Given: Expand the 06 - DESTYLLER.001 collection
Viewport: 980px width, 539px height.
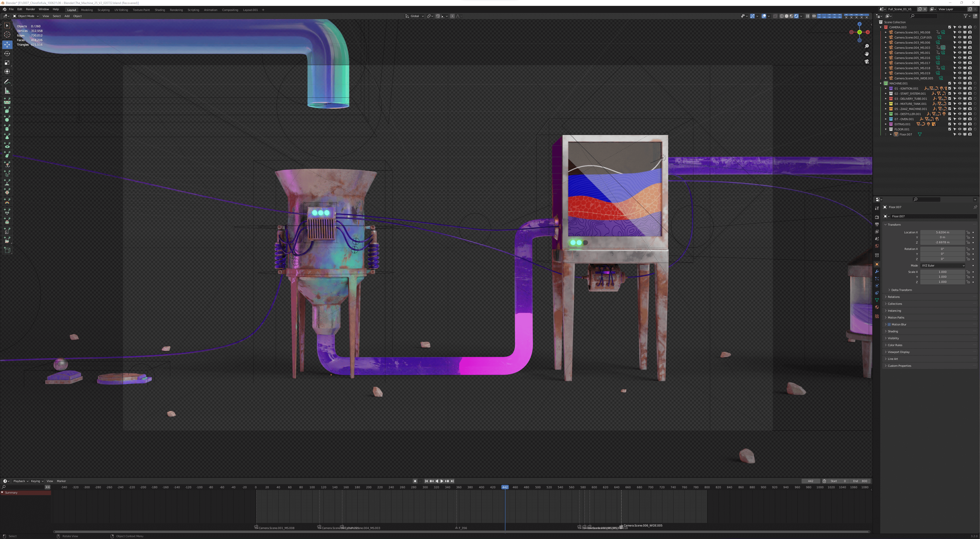Looking at the screenshot, I should coord(886,114).
